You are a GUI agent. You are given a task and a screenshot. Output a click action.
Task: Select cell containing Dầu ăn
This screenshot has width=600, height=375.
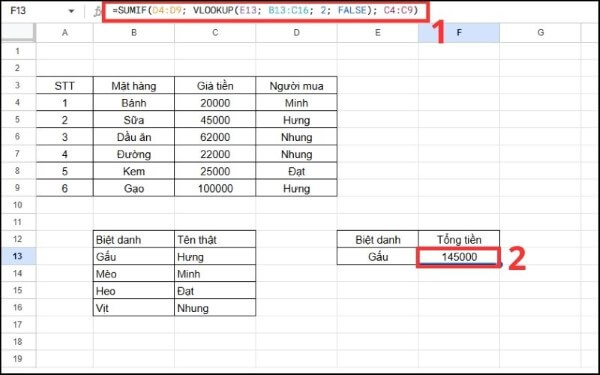click(x=134, y=137)
